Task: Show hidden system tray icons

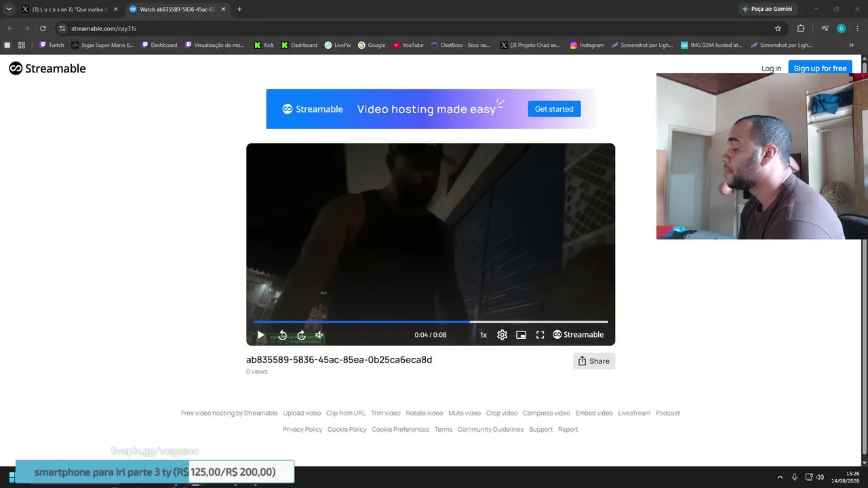Action: (780, 477)
